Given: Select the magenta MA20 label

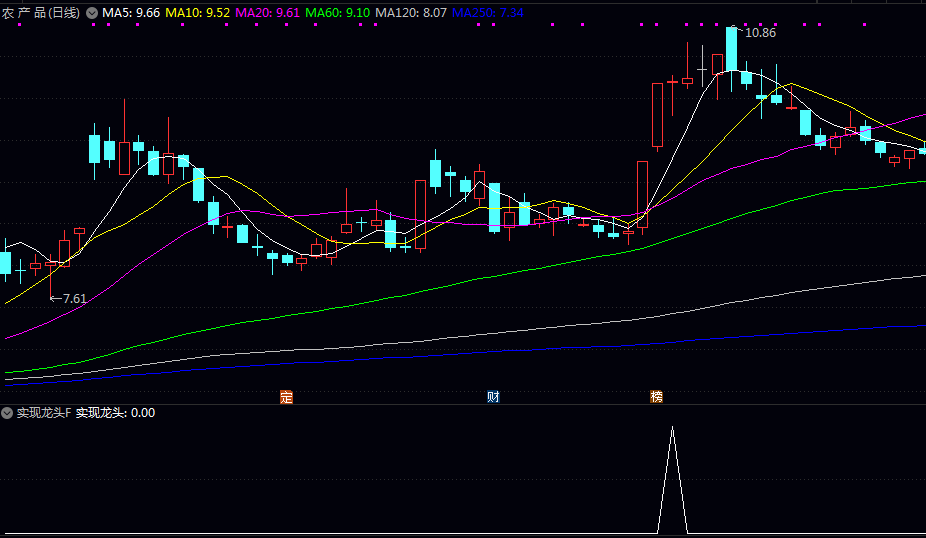Looking at the screenshot, I should pos(267,12).
